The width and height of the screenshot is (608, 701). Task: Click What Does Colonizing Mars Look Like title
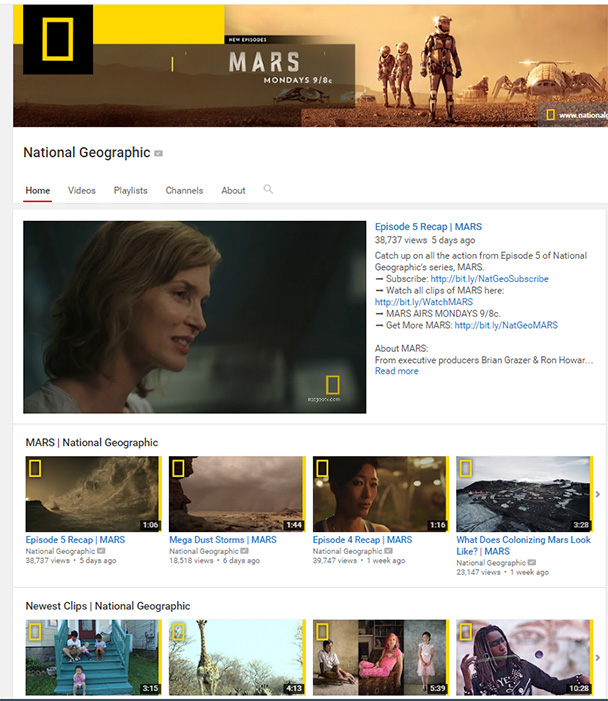click(523, 545)
